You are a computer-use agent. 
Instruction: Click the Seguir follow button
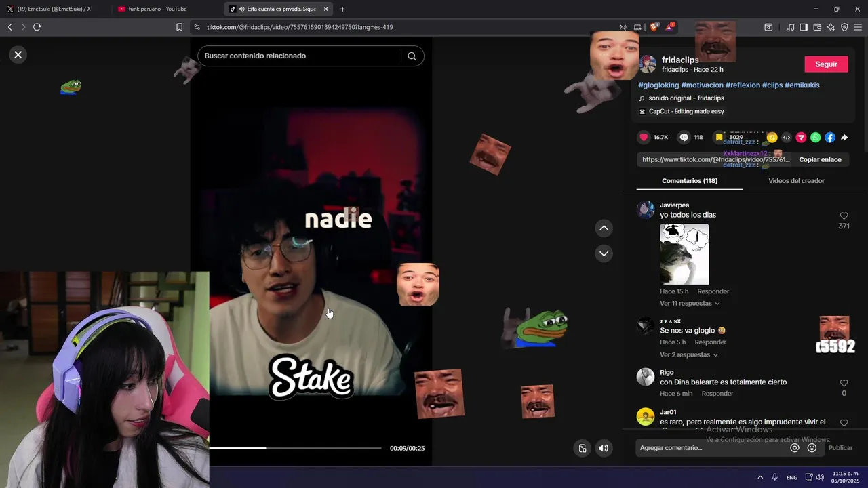pyautogui.click(x=826, y=64)
